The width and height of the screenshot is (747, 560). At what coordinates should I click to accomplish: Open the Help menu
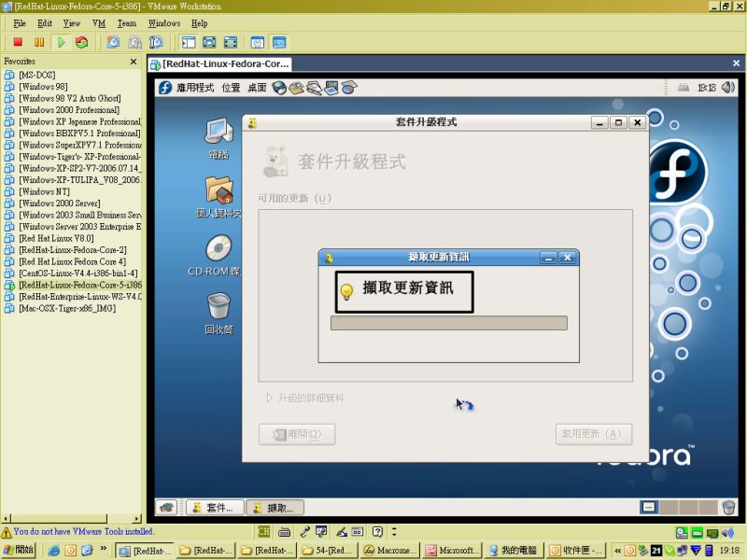tap(199, 23)
